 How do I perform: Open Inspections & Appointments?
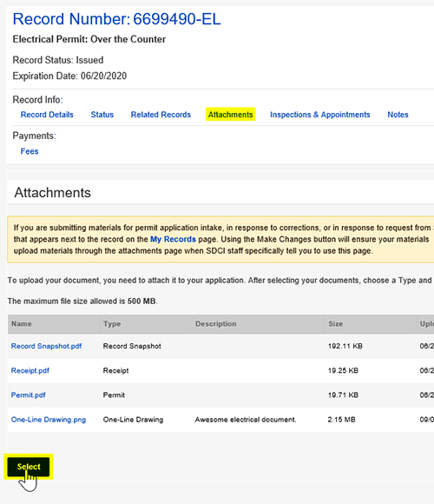[320, 115]
